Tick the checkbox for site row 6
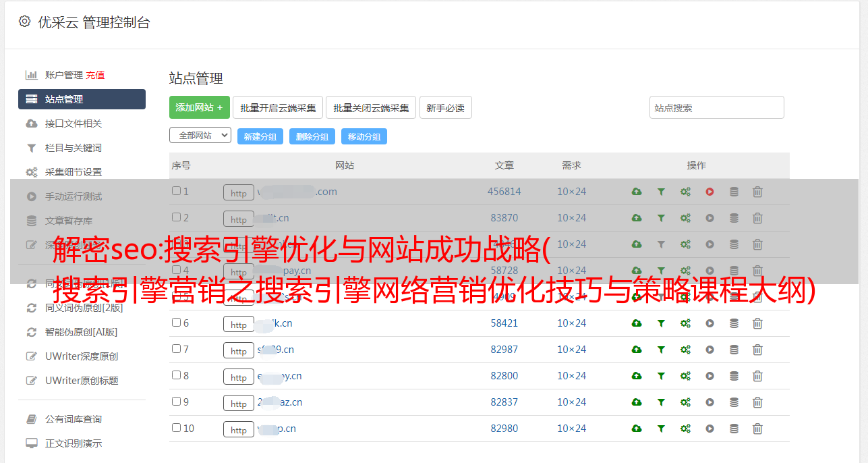This screenshot has width=868, height=463. (176, 323)
